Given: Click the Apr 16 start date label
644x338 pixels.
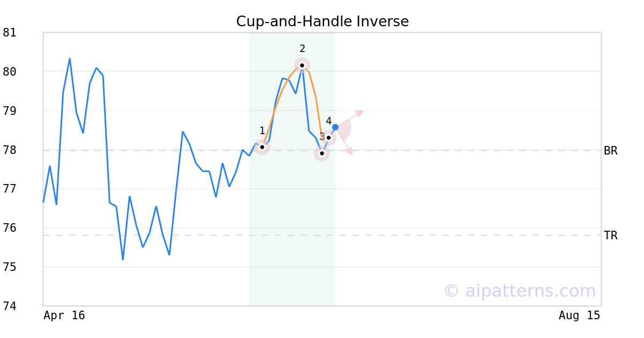Looking at the screenshot, I should coord(64,315).
